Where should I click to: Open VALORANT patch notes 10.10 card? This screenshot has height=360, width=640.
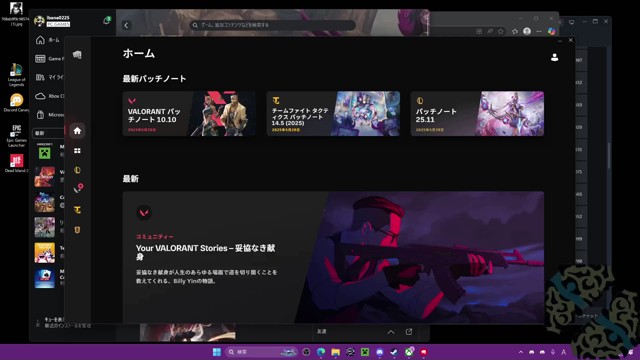[189, 113]
